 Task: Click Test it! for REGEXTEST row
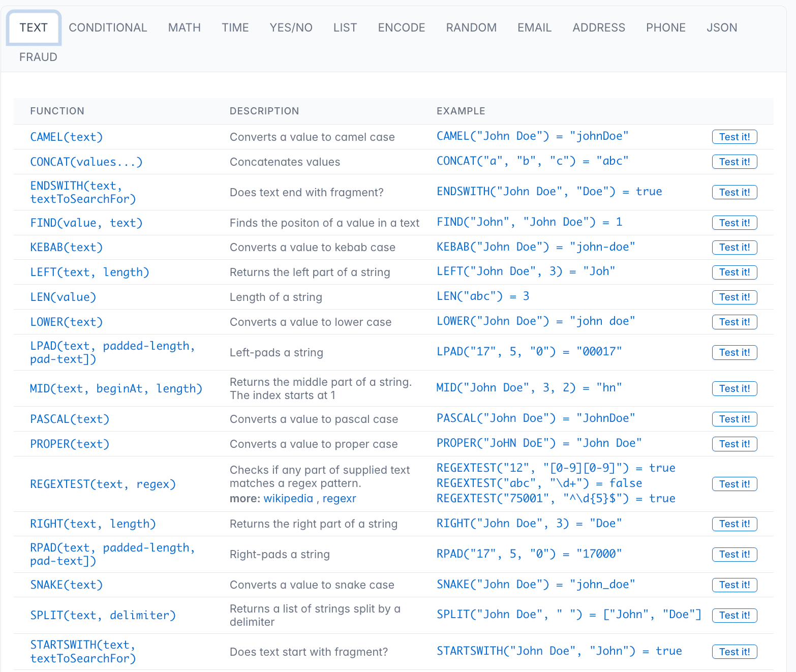click(734, 484)
